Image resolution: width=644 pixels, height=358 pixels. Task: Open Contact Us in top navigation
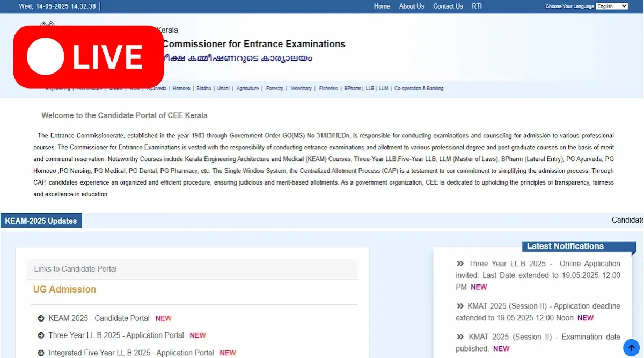pyautogui.click(x=448, y=6)
